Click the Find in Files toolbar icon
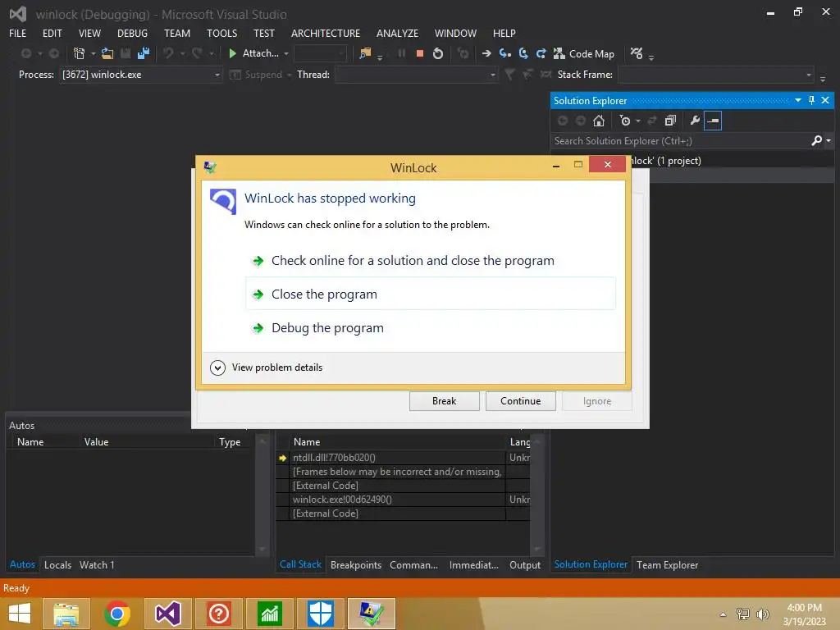The image size is (840, 630). pyautogui.click(x=365, y=53)
